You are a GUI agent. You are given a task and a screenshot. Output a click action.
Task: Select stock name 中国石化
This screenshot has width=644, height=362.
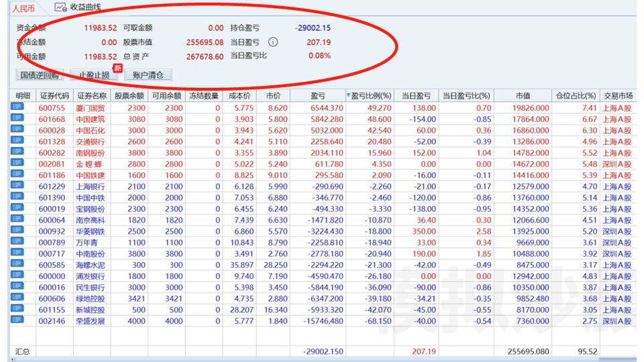[x=91, y=131]
